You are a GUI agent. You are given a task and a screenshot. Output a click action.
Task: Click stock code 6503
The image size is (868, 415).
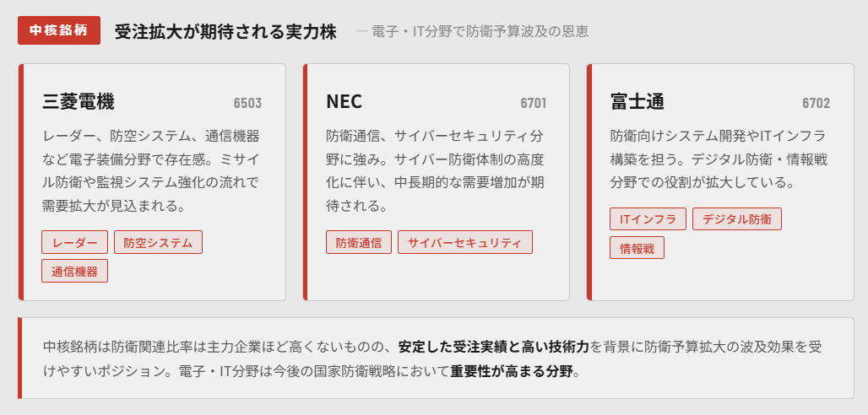pos(247,104)
